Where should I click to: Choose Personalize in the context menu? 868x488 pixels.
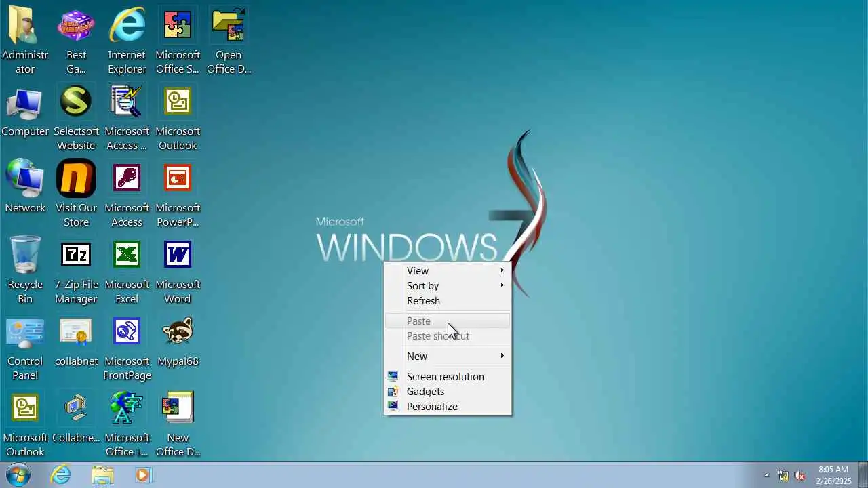[448, 406]
